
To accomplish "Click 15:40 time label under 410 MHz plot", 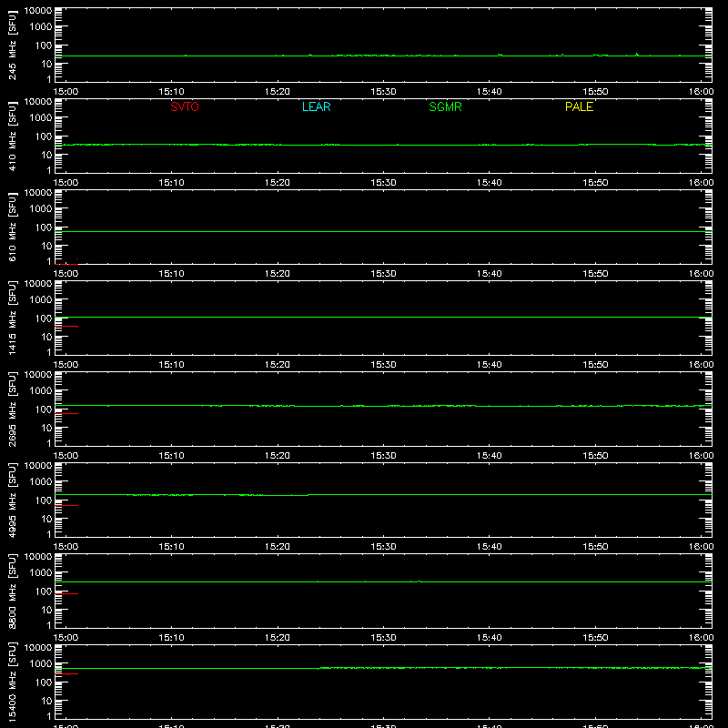I will tap(489, 183).
